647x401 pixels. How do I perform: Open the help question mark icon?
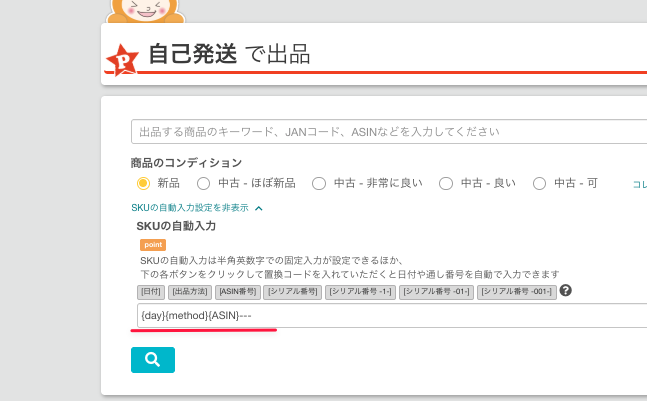(565, 291)
